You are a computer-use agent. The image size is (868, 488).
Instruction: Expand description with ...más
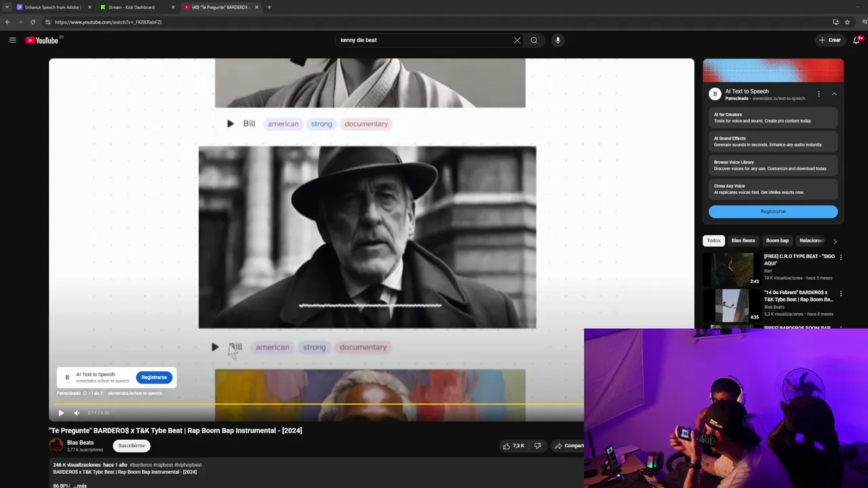click(80, 486)
